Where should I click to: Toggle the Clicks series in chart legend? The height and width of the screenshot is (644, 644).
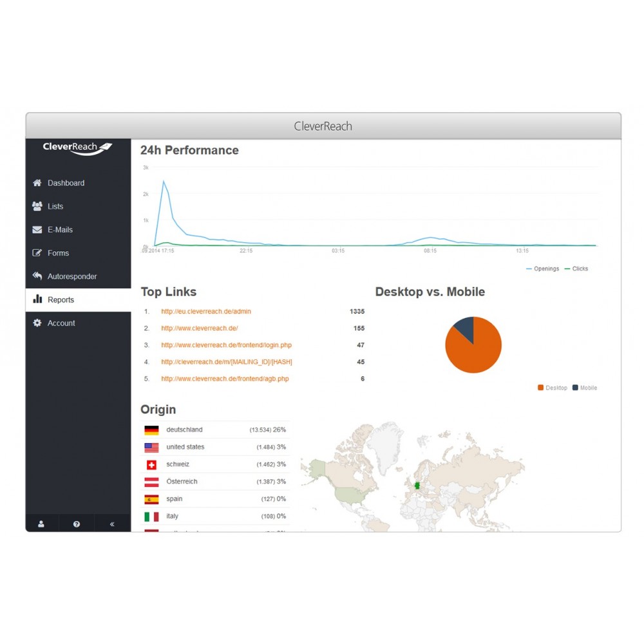click(x=576, y=269)
